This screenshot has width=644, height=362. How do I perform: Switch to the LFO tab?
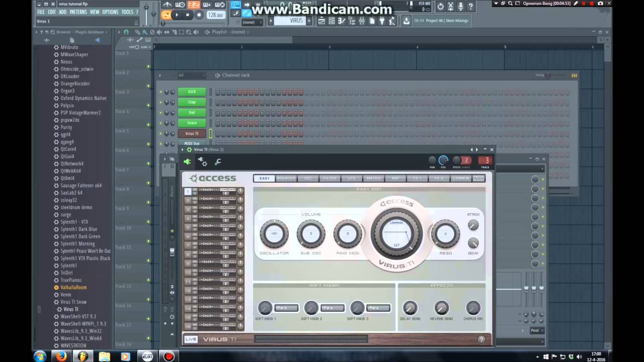click(352, 178)
